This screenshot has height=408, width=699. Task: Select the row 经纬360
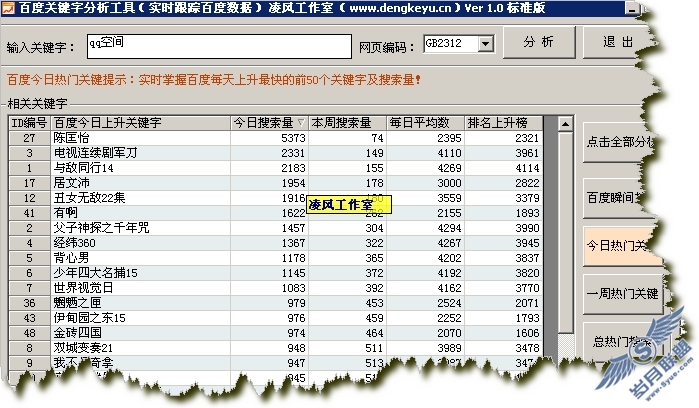pos(275,243)
